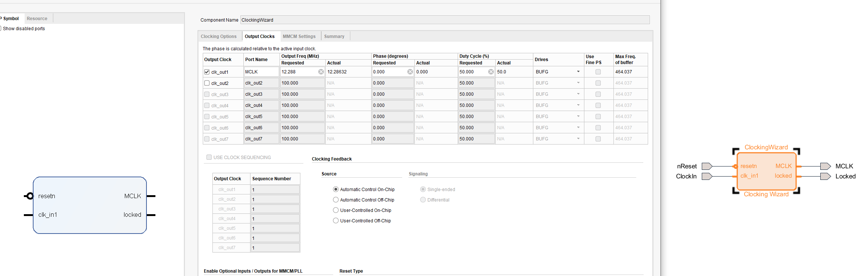Switch to the Clocking Options tab

[x=219, y=37]
